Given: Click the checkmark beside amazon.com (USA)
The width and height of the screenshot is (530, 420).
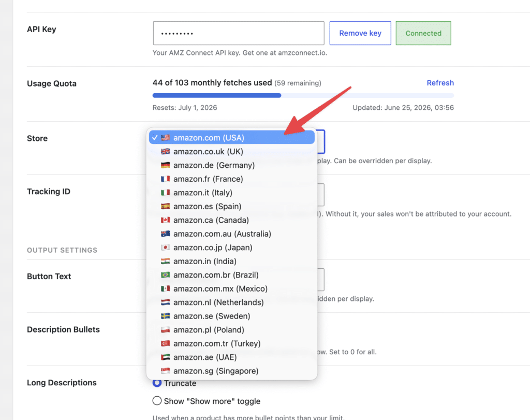Looking at the screenshot, I should coord(155,138).
